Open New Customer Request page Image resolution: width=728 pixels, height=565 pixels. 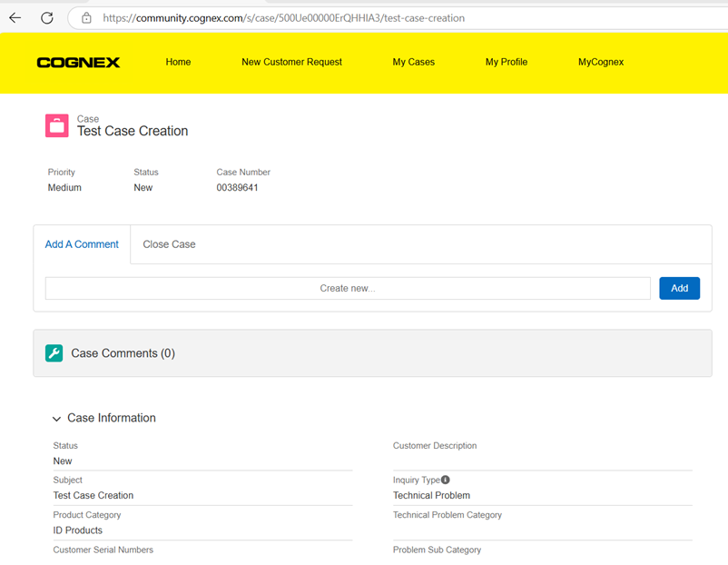(x=291, y=62)
